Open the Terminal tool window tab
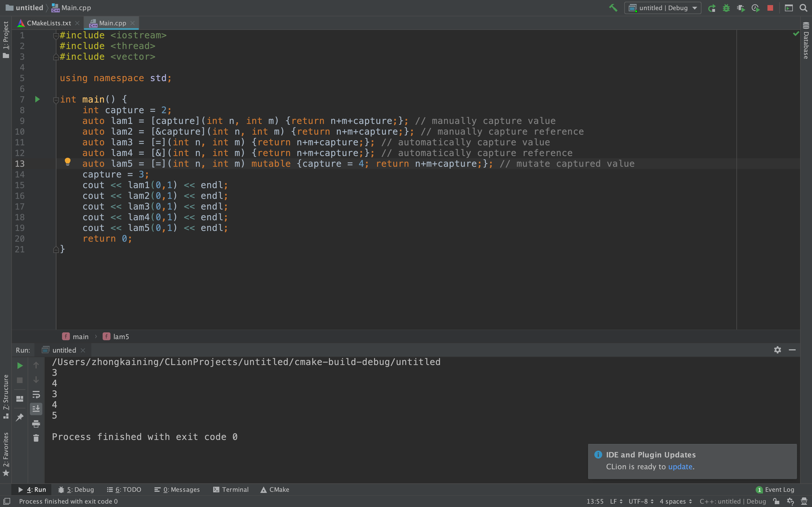Screen dimensions: 812x507 tap(231, 490)
